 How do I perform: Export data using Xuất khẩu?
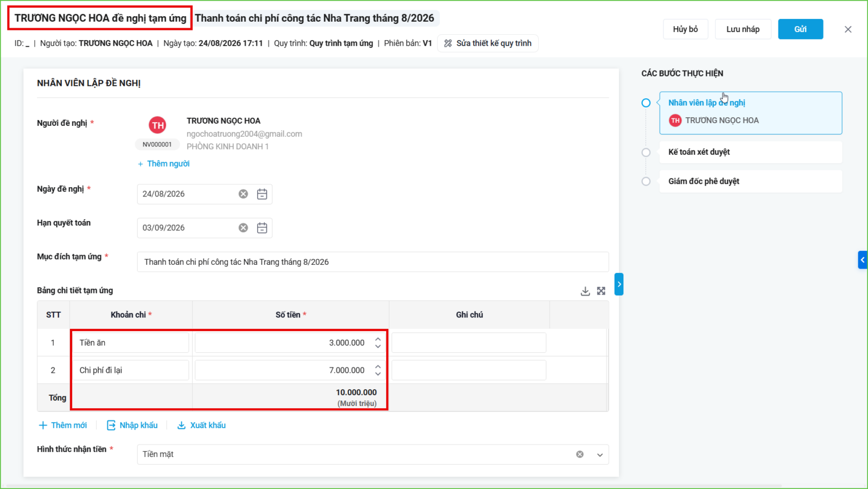[x=202, y=426]
